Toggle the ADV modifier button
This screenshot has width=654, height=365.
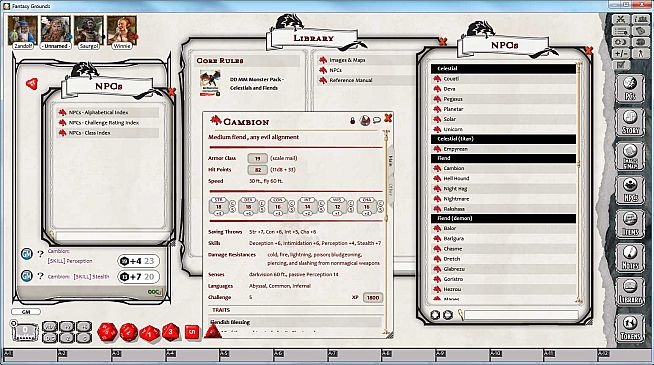50,327
